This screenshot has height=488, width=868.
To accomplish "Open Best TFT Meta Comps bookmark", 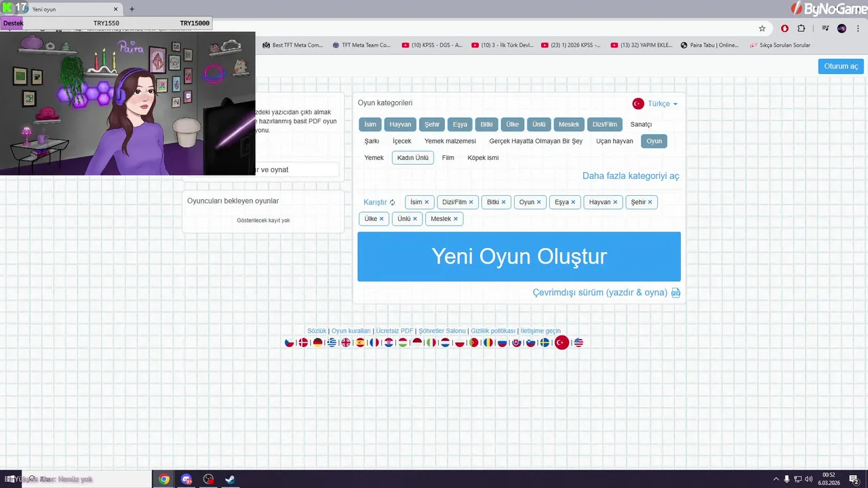I will (x=292, y=45).
